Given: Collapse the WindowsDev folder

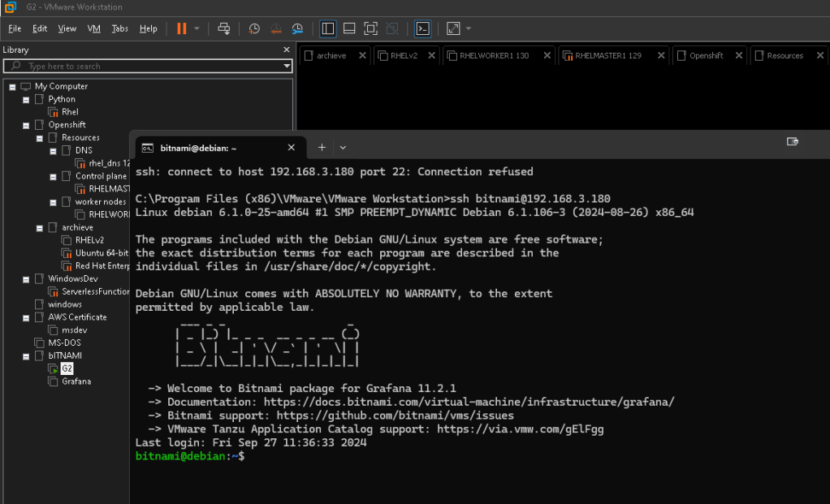Looking at the screenshot, I should pyautogui.click(x=26, y=279).
